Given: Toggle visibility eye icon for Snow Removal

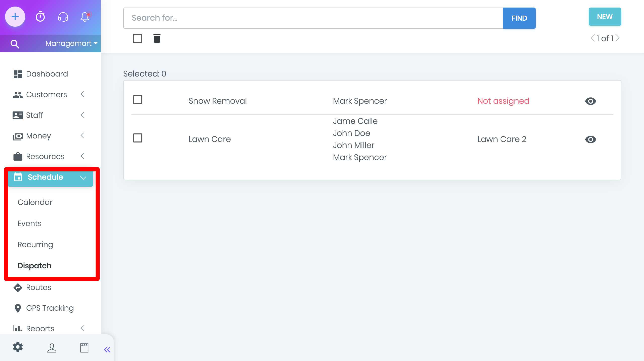Looking at the screenshot, I should click(590, 100).
